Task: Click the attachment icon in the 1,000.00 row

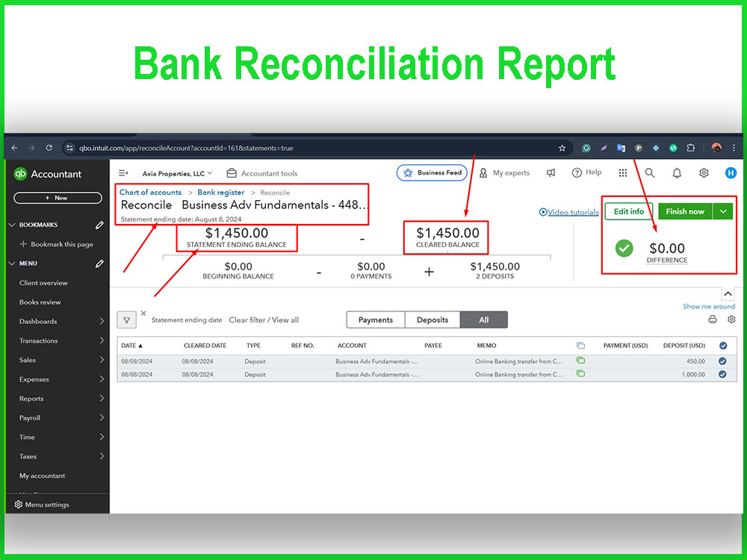Action: point(580,374)
